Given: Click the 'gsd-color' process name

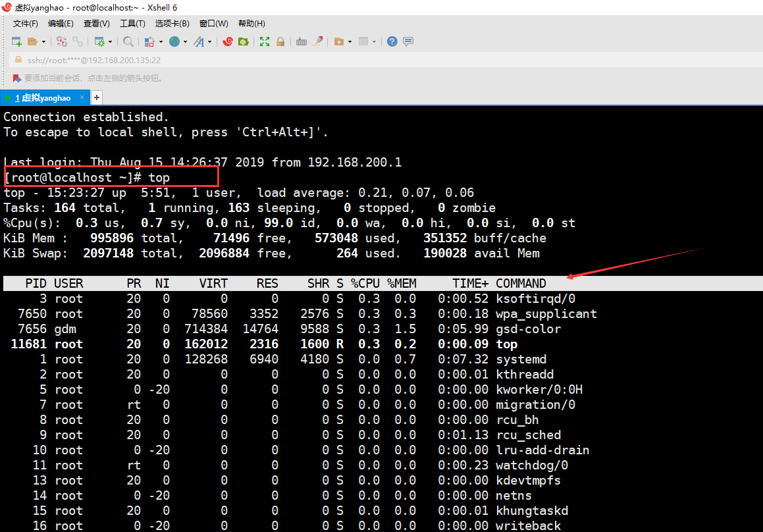Looking at the screenshot, I should 529,329.
